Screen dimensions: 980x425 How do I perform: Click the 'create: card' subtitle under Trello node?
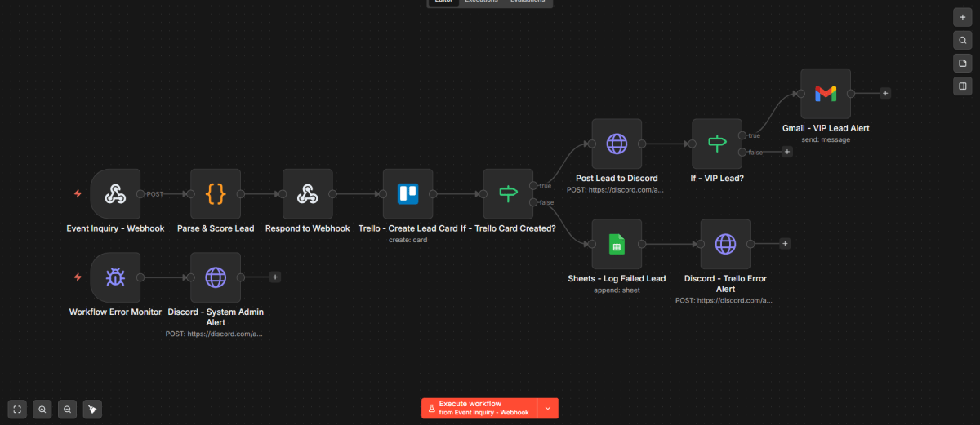[408, 240]
